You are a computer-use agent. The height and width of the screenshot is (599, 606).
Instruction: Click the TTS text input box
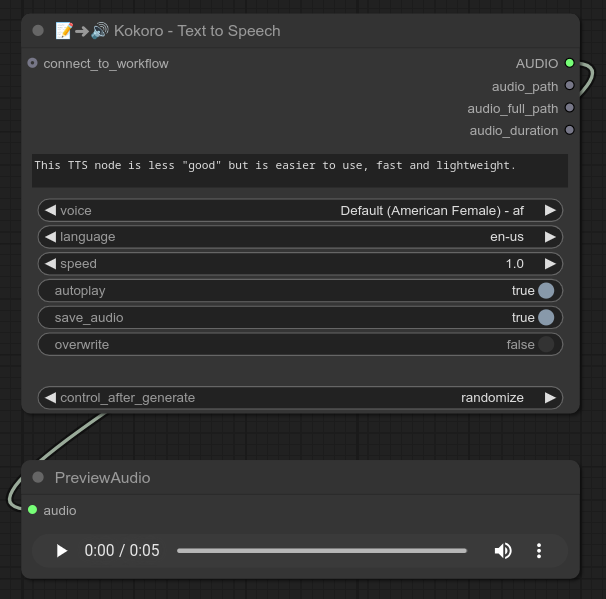point(300,170)
